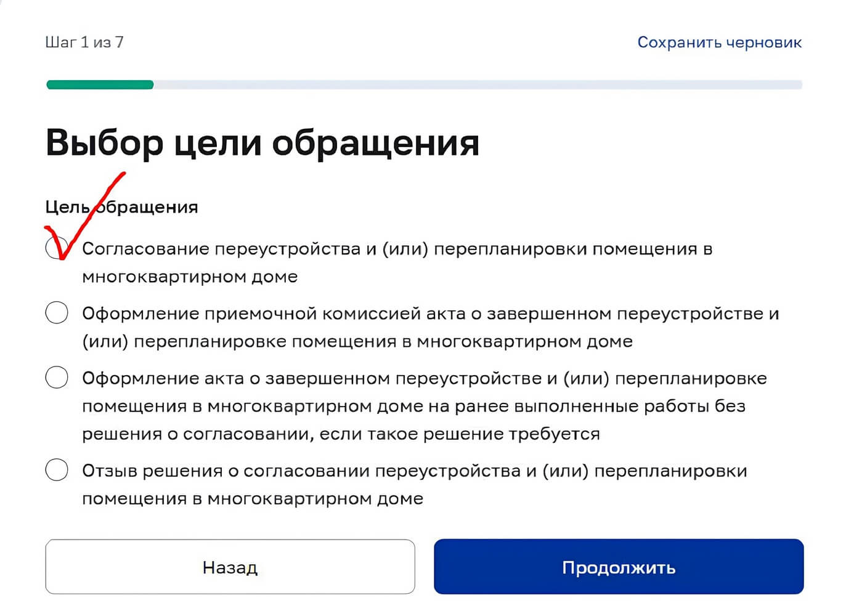Return to previous step via Назад
Image resolution: width=846 pixels, height=616 pixels.
click(230, 567)
